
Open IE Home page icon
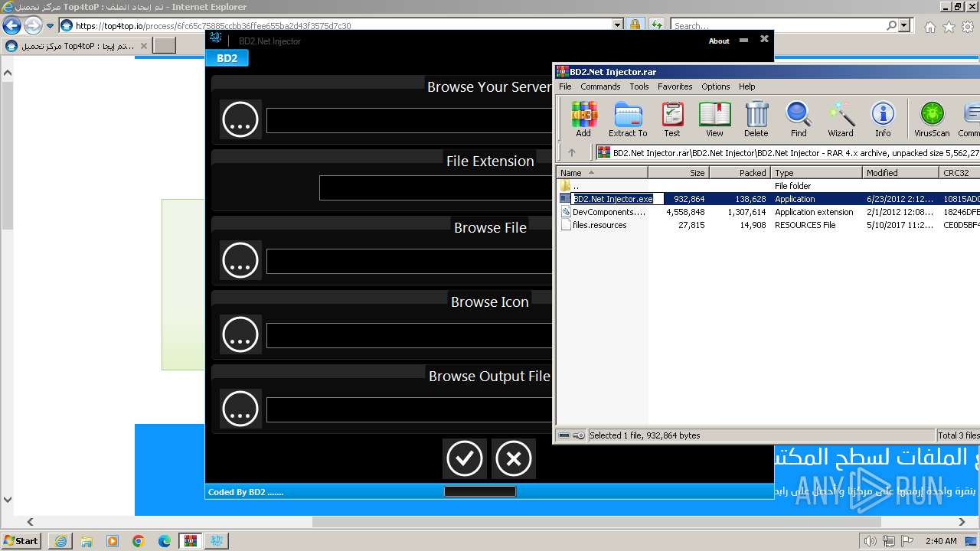click(929, 27)
